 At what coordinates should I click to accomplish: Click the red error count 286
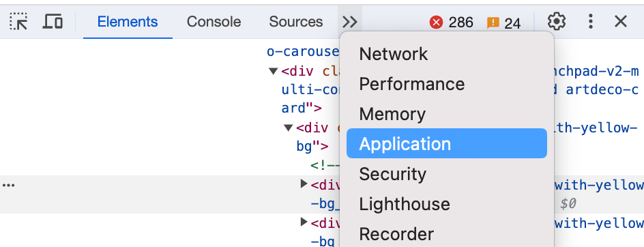click(x=452, y=23)
